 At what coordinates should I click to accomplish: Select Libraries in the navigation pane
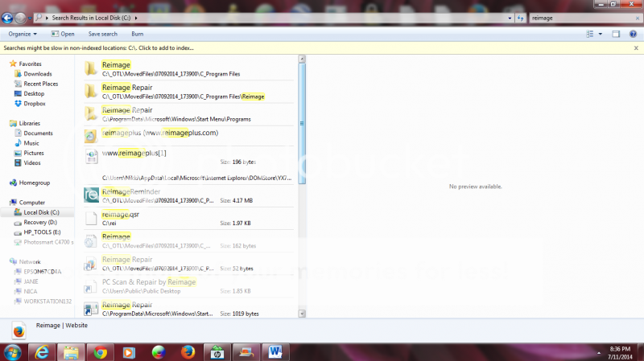coord(29,123)
